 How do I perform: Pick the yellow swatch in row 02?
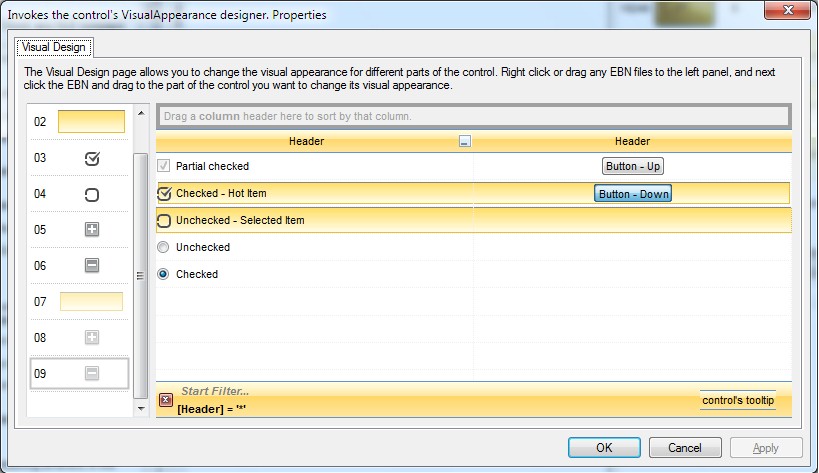coord(92,122)
